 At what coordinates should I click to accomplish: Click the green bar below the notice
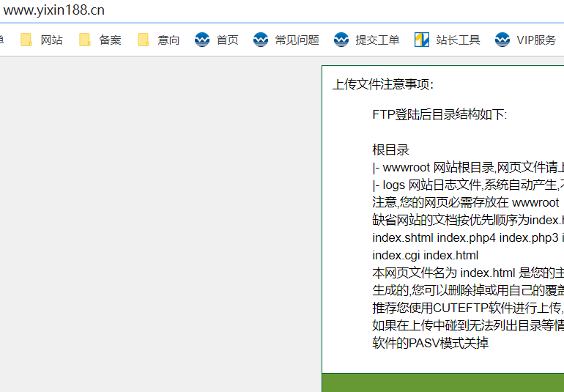point(442,382)
